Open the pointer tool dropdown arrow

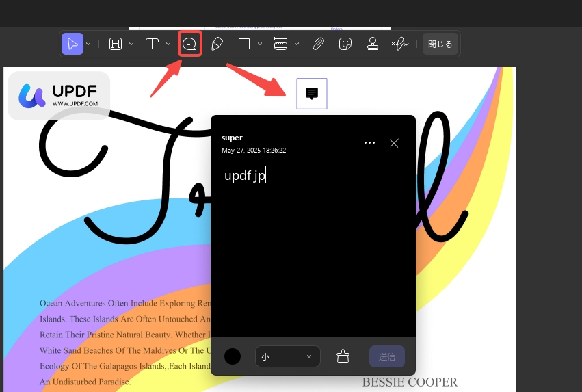coord(88,44)
